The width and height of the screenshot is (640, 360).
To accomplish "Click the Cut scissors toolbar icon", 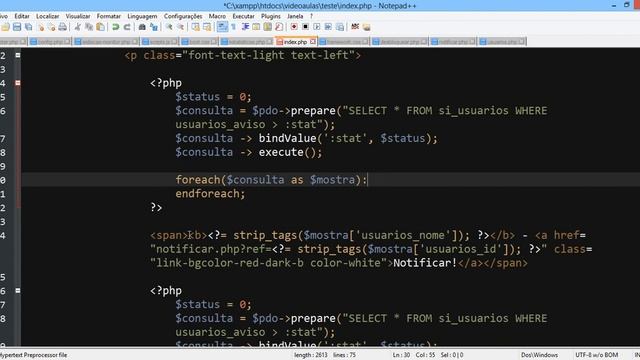I will point(77,27).
